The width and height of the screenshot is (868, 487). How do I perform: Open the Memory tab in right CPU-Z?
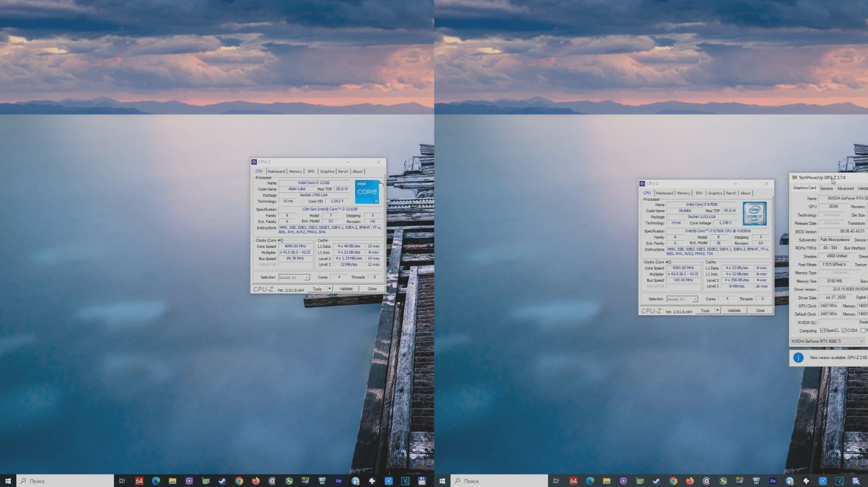click(x=683, y=193)
